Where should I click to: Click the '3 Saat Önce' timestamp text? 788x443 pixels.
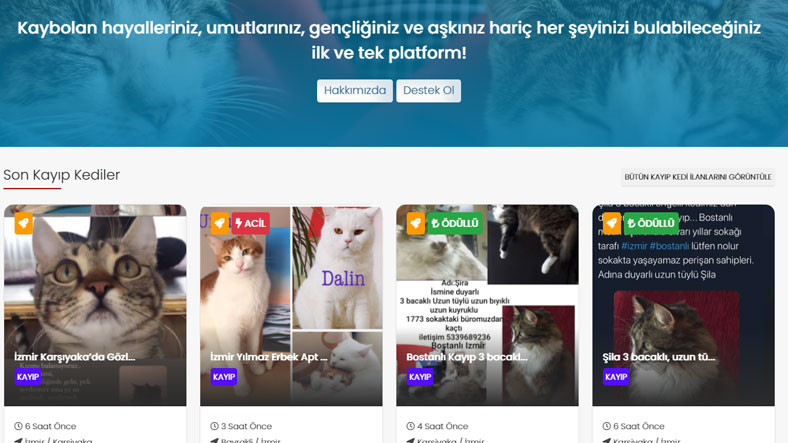coord(246,426)
